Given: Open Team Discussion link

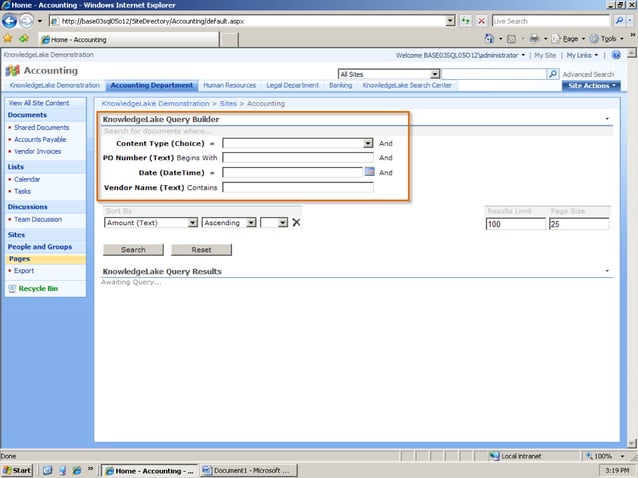Looking at the screenshot, I should pos(38,219).
